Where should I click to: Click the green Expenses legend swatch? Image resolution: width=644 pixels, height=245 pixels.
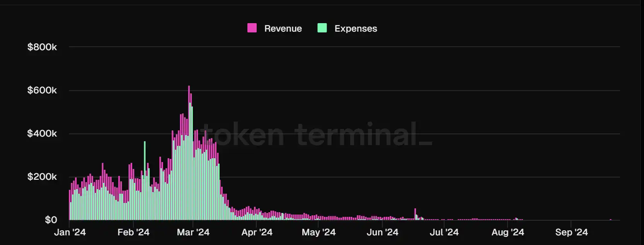(322, 28)
